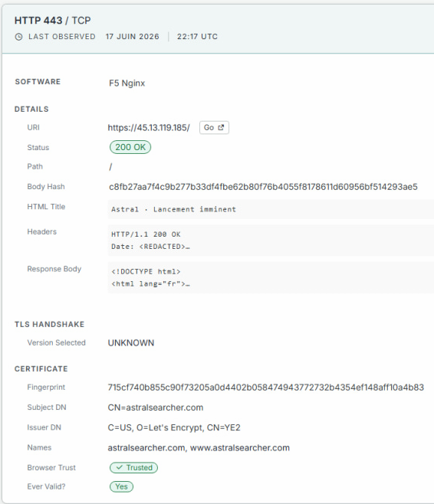Expand the Headers box with HTTP/1.1 200 OK
This screenshot has height=504, width=434.
[x=271, y=241]
